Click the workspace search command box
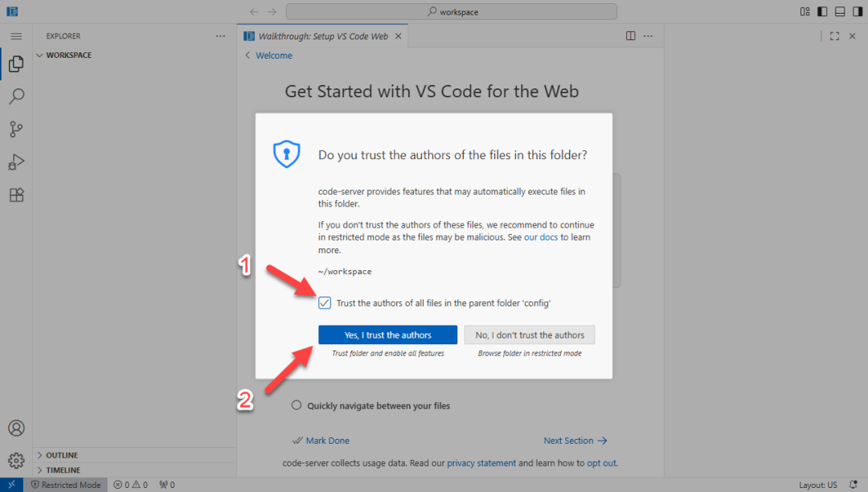 click(452, 12)
